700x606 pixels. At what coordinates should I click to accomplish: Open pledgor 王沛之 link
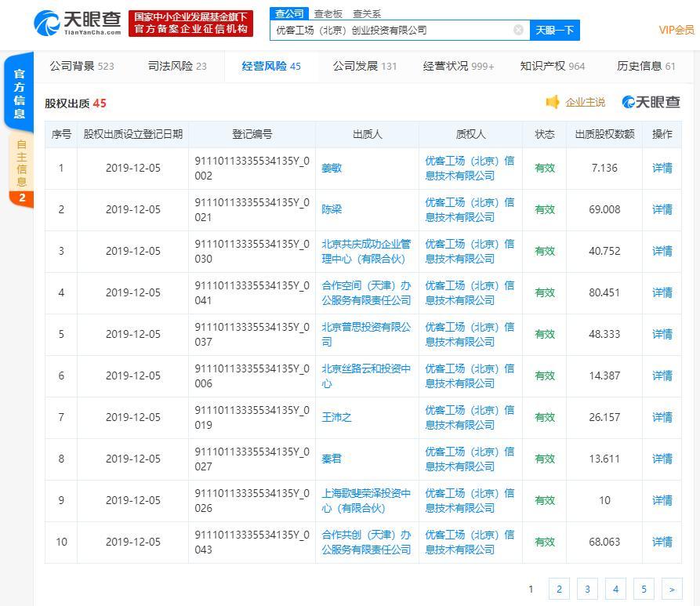[x=336, y=417]
